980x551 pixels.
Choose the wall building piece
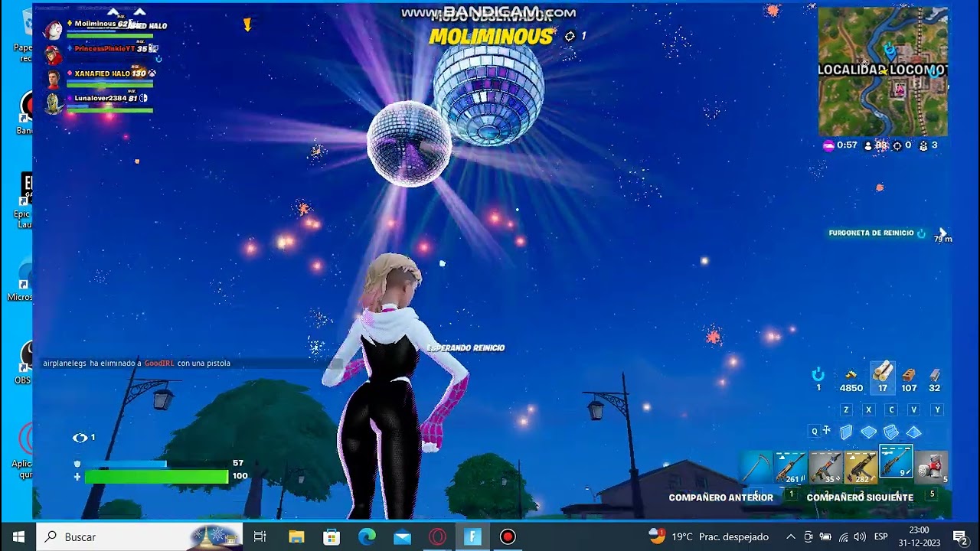(x=846, y=432)
